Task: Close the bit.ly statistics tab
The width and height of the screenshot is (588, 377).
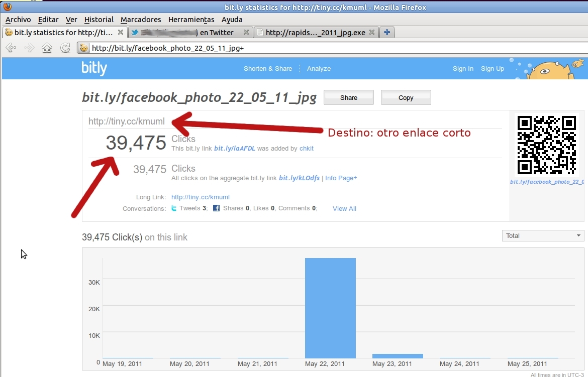Action: (x=121, y=32)
